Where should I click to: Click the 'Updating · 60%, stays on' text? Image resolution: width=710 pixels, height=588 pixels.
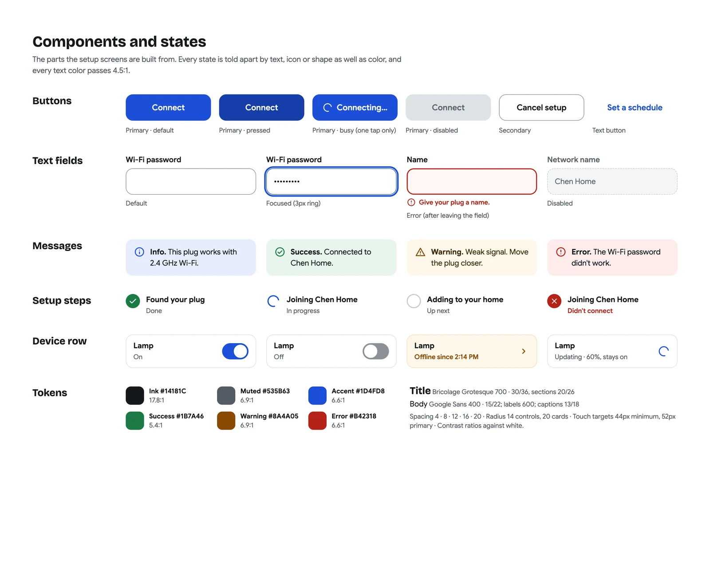click(591, 357)
